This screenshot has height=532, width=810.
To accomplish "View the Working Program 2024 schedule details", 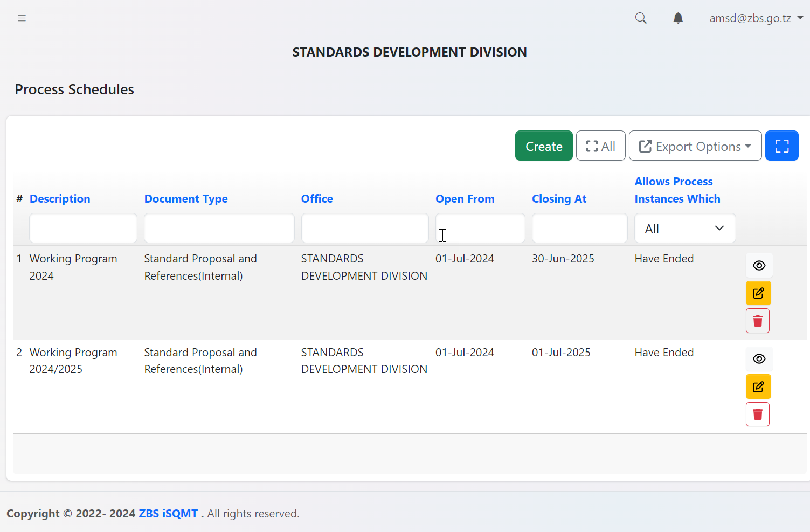I will (x=759, y=265).
